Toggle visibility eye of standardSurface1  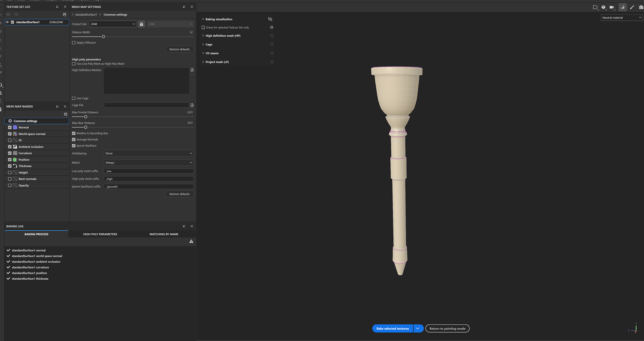click(x=7, y=22)
